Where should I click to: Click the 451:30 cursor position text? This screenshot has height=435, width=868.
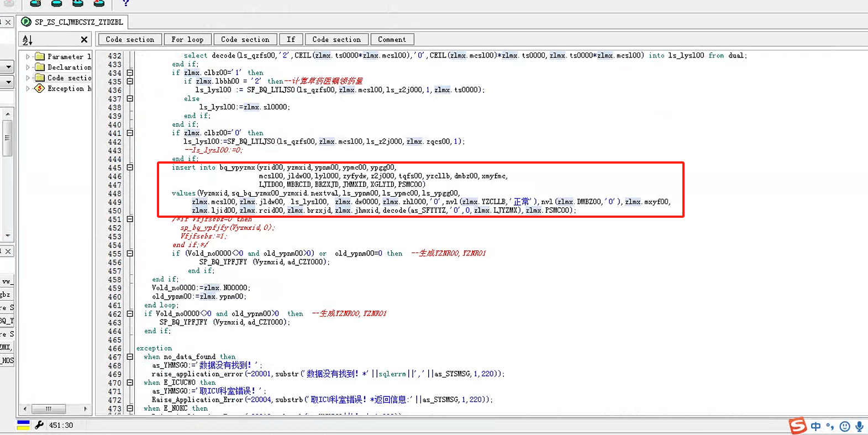click(61, 426)
